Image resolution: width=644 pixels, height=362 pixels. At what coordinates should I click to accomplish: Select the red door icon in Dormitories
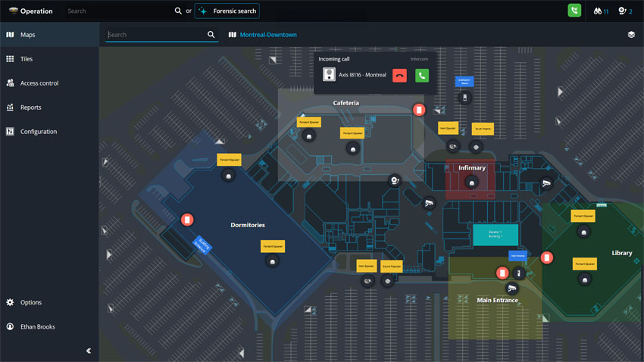187,220
